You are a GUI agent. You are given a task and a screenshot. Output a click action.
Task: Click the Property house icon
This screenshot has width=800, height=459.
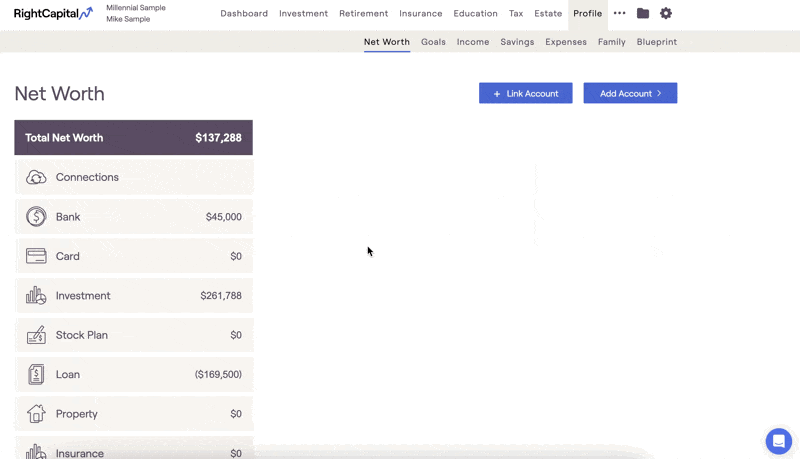(36, 414)
